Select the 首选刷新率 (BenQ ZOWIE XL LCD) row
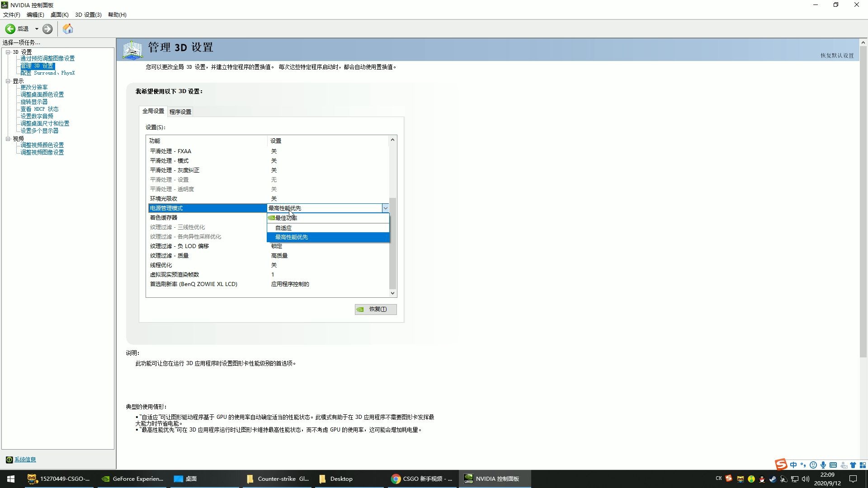Image resolution: width=868 pixels, height=488 pixels. tap(268, 284)
